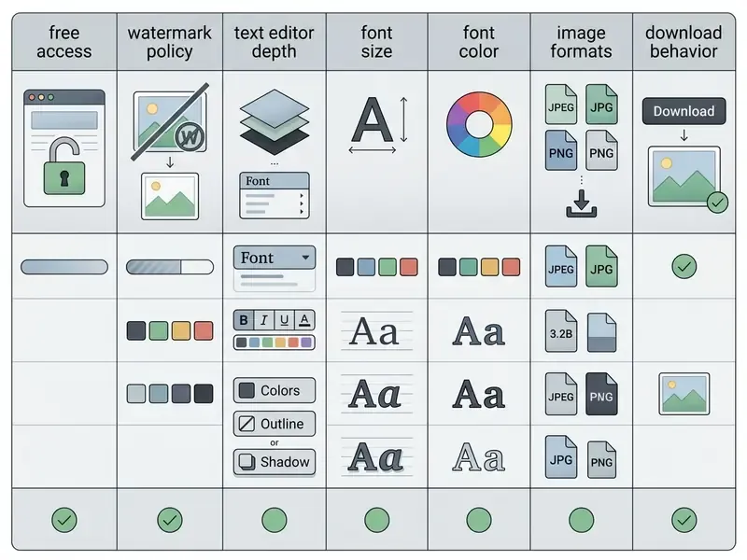The image size is (747, 560).
Task: Pick the red swatch in watermark policy column
Action: pos(204,330)
